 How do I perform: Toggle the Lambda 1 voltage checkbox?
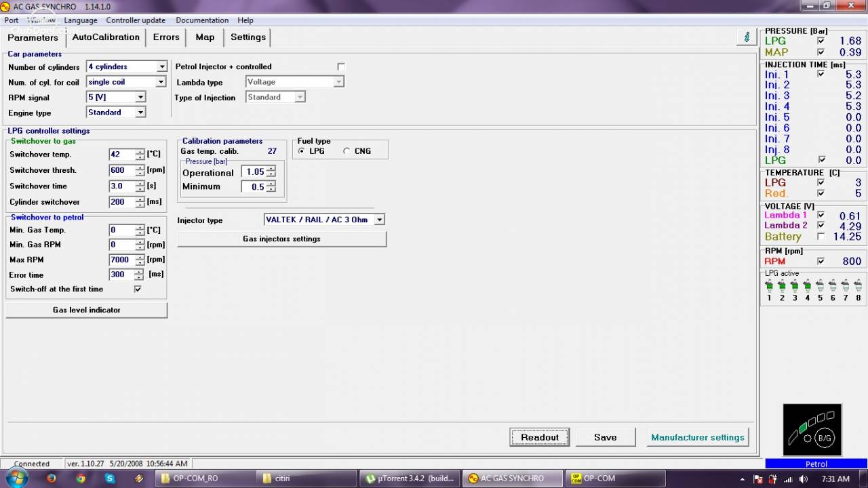pos(821,215)
